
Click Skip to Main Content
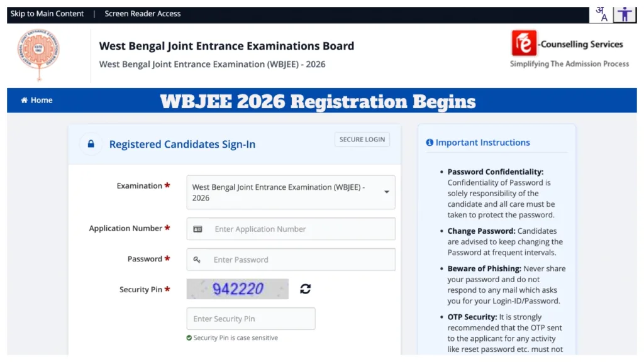(x=47, y=13)
